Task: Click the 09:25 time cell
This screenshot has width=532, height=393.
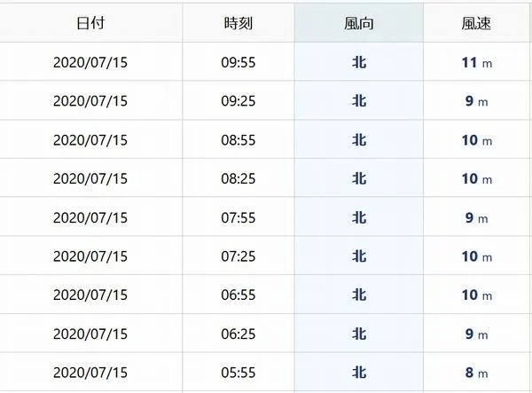Action: pyautogui.click(x=239, y=101)
